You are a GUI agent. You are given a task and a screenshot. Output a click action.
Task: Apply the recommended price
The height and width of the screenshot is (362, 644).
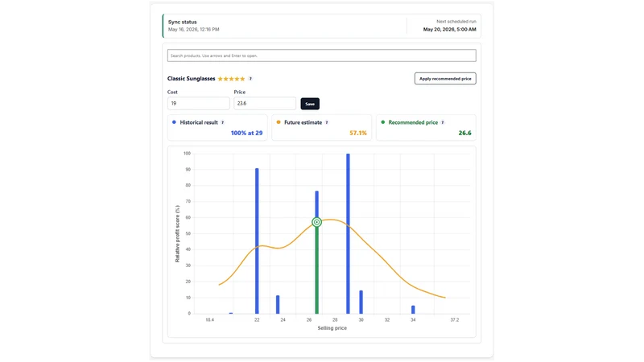point(445,78)
